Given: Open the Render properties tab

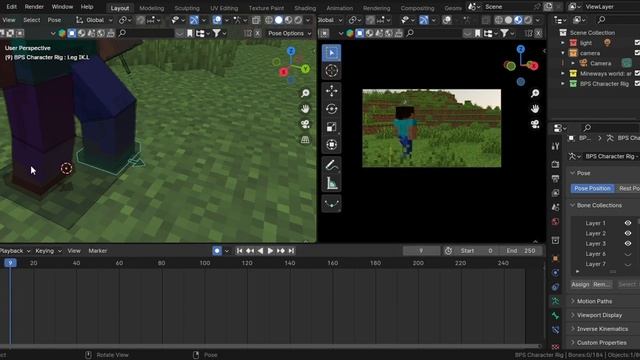Looking at the screenshot, I should point(556,164).
